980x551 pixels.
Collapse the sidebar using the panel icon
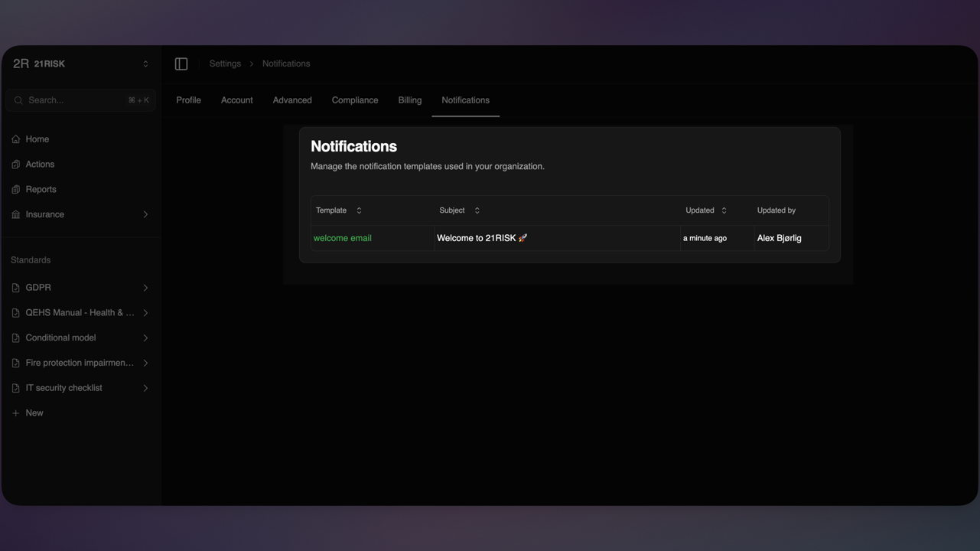tap(181, 63)
